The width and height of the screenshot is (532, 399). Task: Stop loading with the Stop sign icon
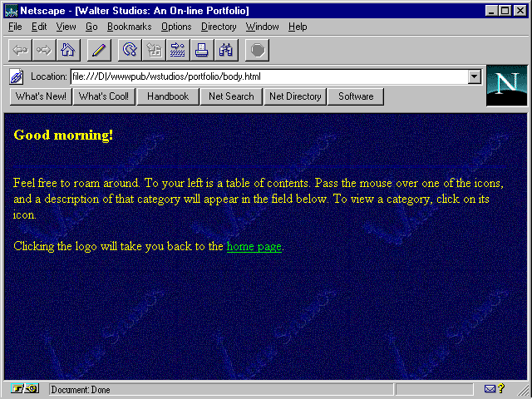[x=257, y=50]
